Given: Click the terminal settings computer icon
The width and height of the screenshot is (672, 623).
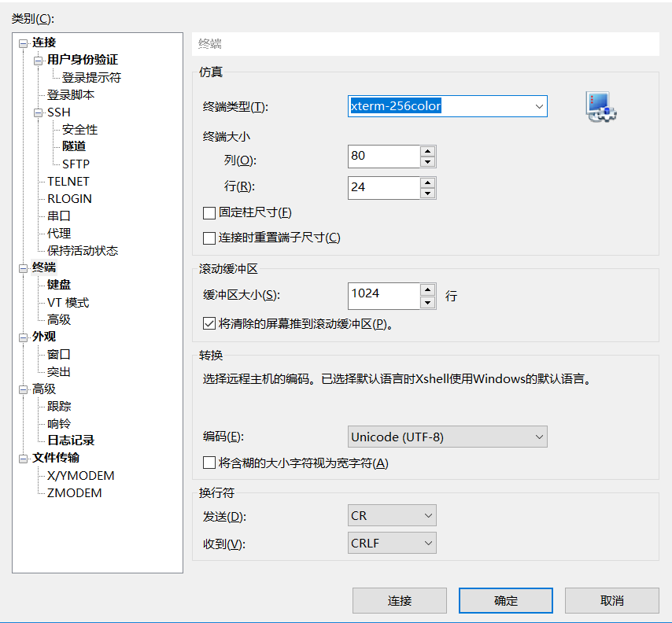Looking at the screenshot, I should [601, 107].
